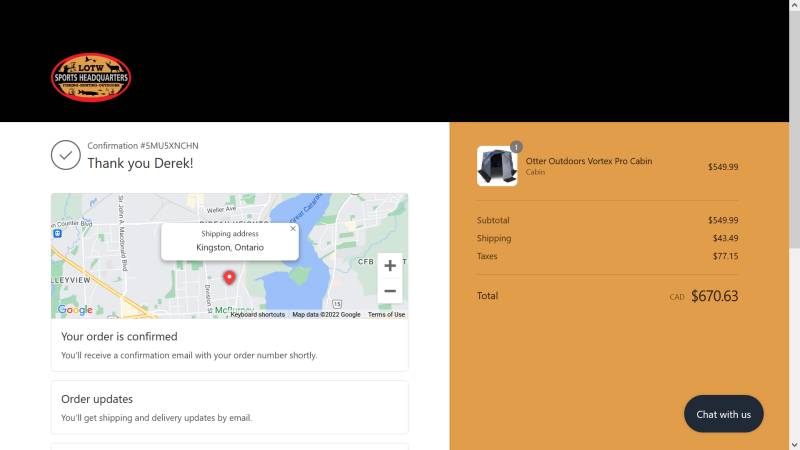Open Keyboard shortcuts on the map
Screen dimensions: 800x450
[x=258, y=314]
